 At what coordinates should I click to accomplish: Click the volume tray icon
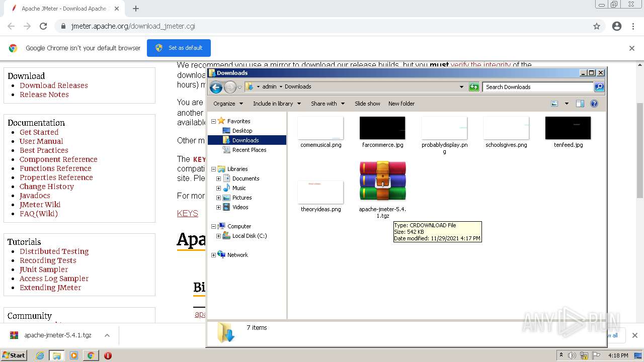[572, 355]
